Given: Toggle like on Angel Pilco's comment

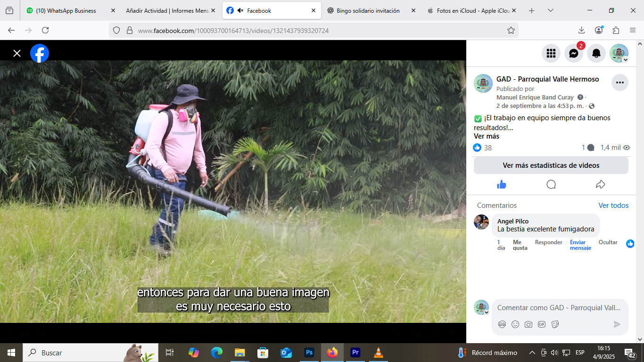Looking at the screenshot, I should point(630,244).
